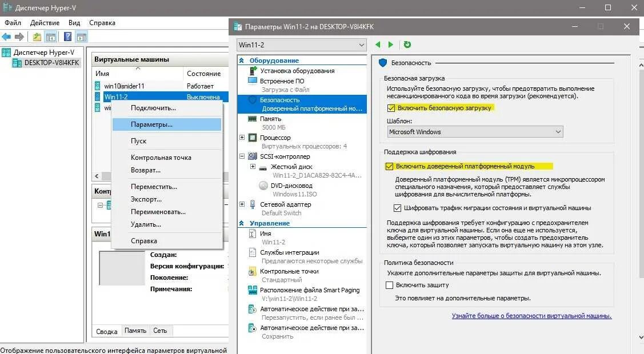
Task: Toggle the console tree pane toolbar icon
Action: pos(50,37)
